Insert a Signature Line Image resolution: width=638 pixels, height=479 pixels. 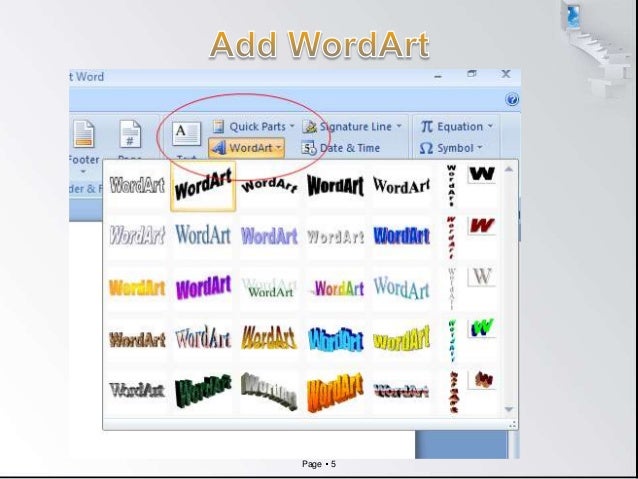click(x=352, y=127)
